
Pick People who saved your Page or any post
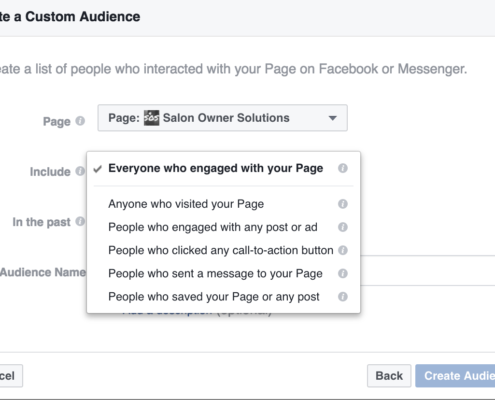click(x=223, y=297)
